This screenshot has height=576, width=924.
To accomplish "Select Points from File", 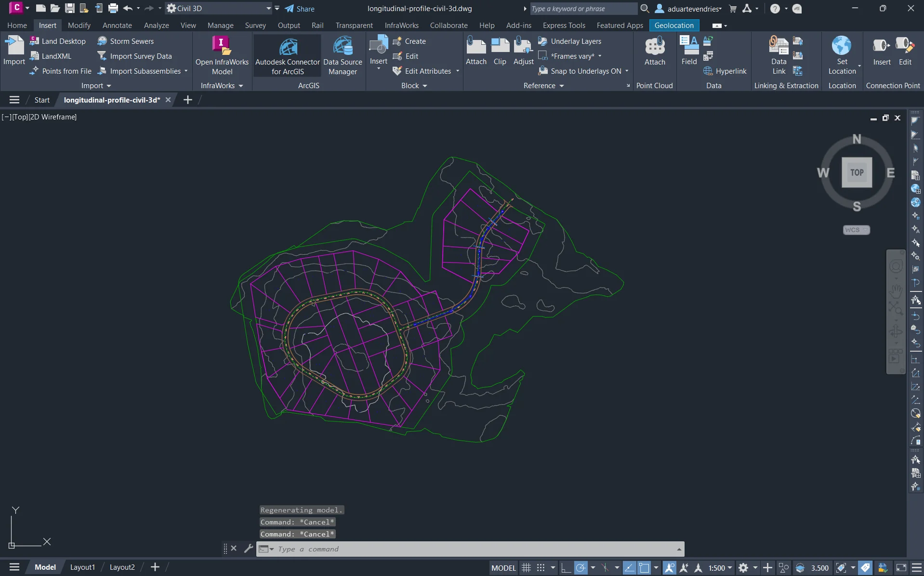I will tap(61, 71).
